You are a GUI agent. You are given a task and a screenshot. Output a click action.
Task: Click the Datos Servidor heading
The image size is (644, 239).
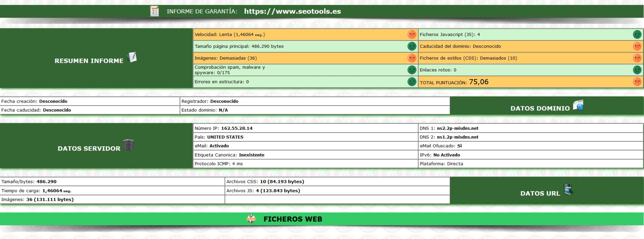point(89,149)
